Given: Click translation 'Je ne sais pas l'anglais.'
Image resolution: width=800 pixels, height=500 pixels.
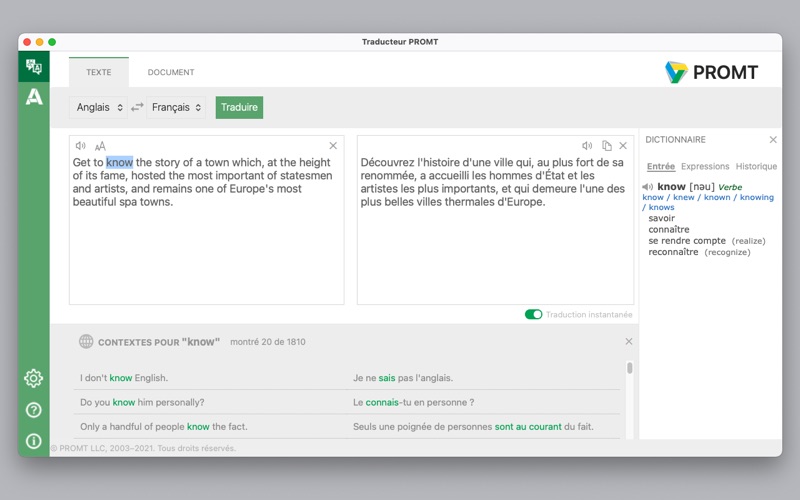Looking at the screenshot, I should [x=403, y=378].
